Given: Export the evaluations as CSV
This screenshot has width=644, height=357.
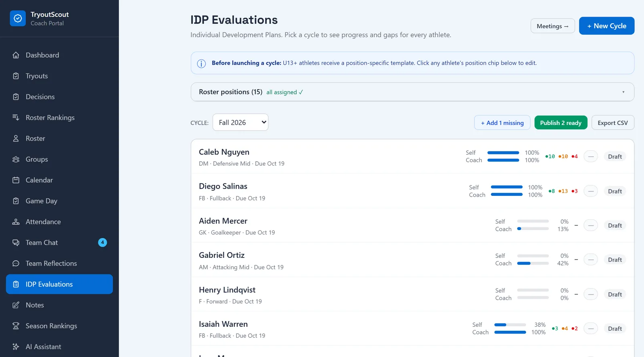Looking at the screenshot, I should (613, 123).
